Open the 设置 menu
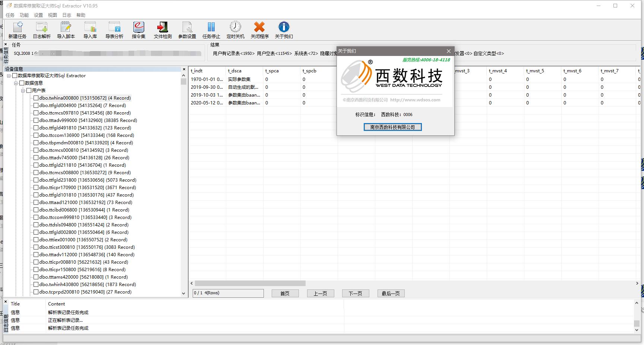Viewport: 644px width, 345px height. coord(38,15)
